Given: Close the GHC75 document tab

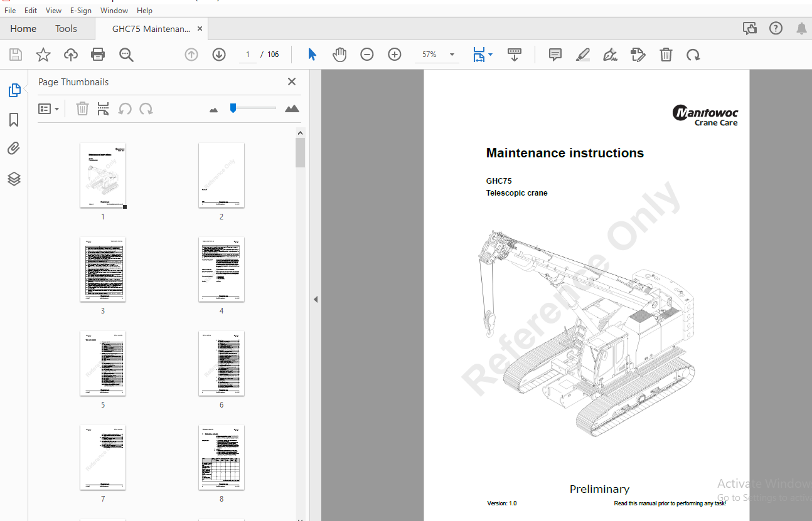Looking at the screenshot, I should coord(200,28).
